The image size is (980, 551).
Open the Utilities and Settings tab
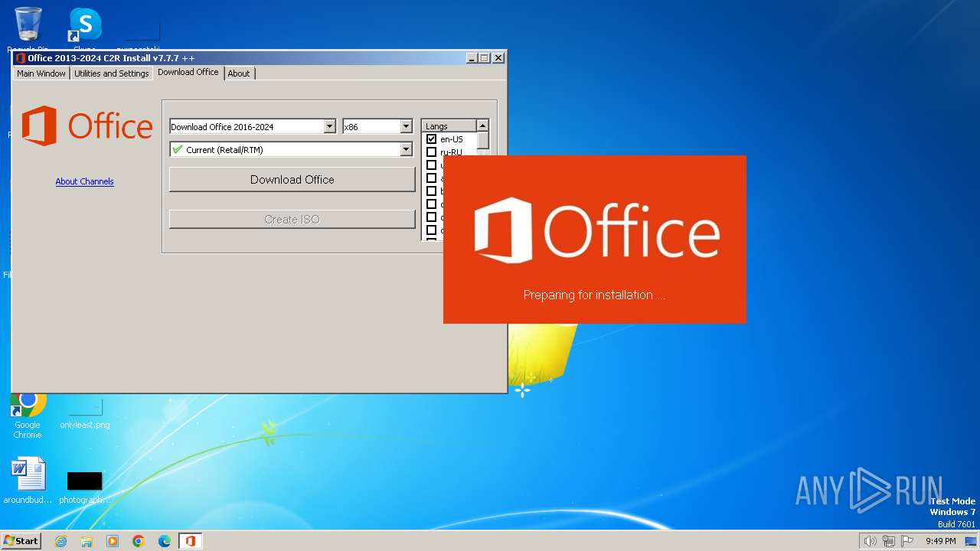tap(111, 73)
